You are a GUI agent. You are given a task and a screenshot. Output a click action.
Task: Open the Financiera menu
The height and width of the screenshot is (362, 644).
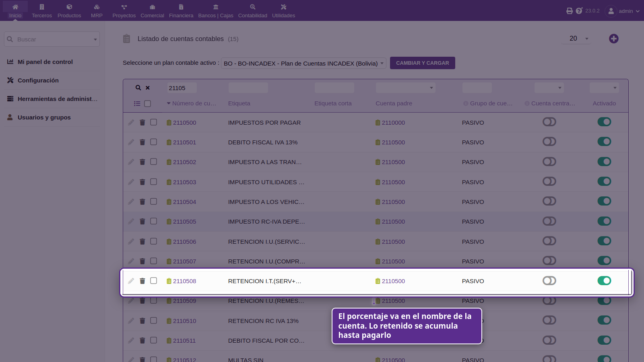click(x=181, y=11)
